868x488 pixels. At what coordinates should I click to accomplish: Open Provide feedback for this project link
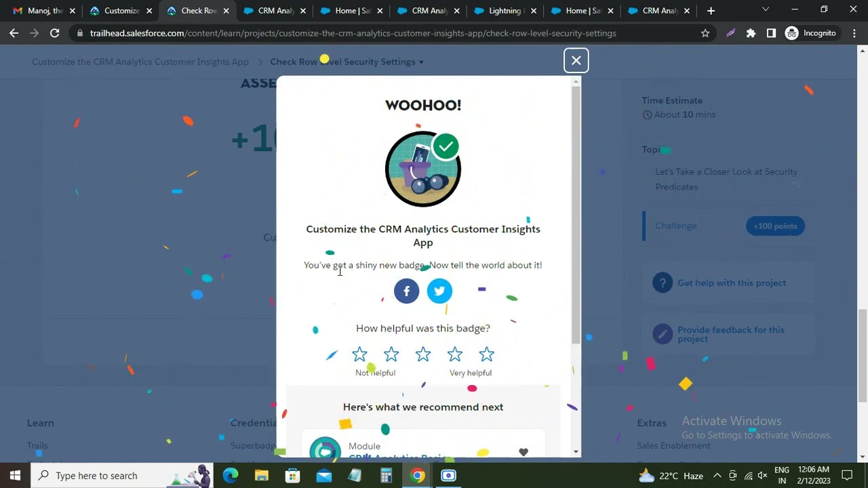coord(731,334)
